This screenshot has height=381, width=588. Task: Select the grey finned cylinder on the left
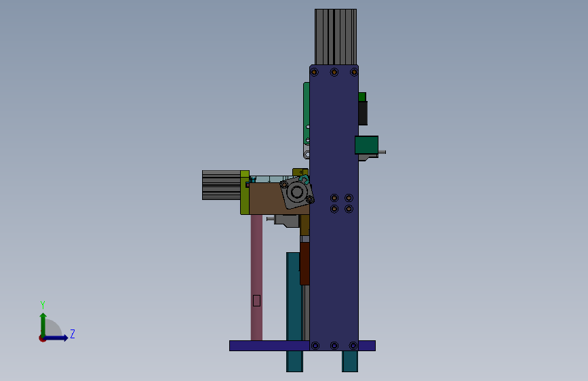click(221, 185)
